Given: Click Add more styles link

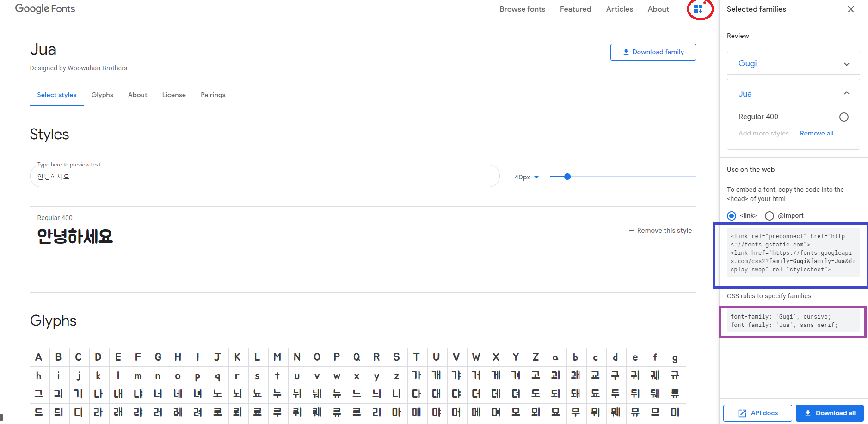Looking at the screenshot, I should (x=763, y=133).
